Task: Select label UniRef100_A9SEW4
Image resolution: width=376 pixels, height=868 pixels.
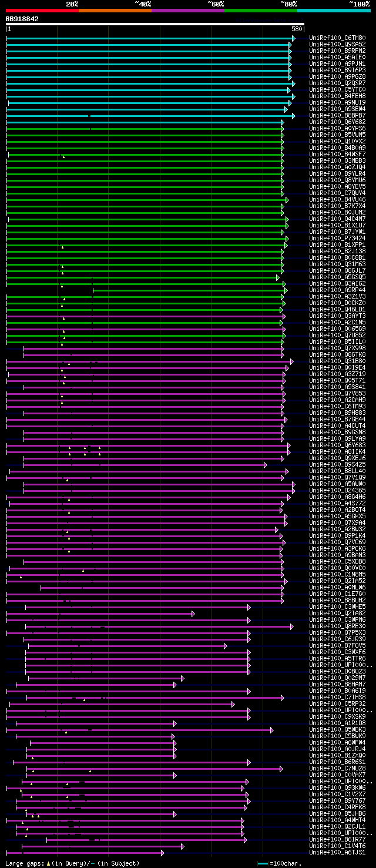Action: point(337,109)
